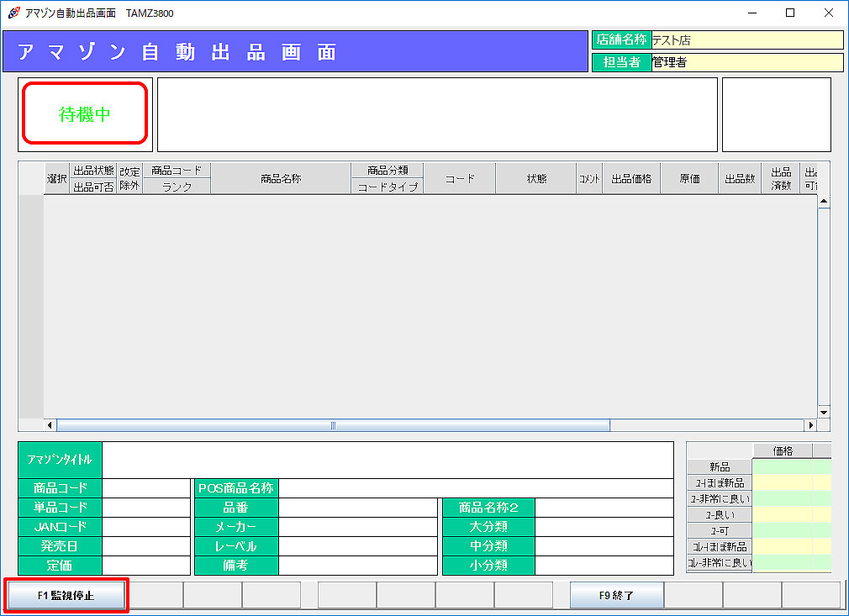The height and width of the screenshot is (616, 849).
Task: Click the 担当者 field showing 管理者
Action: pos(746,62)
